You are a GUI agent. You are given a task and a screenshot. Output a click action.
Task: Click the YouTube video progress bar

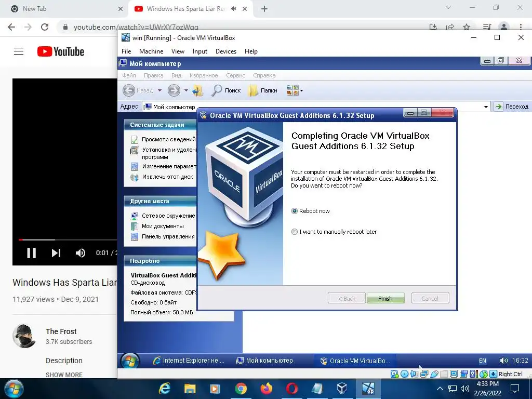click(x=68, y=240)
